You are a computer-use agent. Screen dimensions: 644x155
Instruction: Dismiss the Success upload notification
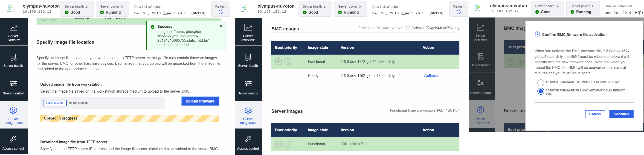tap(221, 26)
